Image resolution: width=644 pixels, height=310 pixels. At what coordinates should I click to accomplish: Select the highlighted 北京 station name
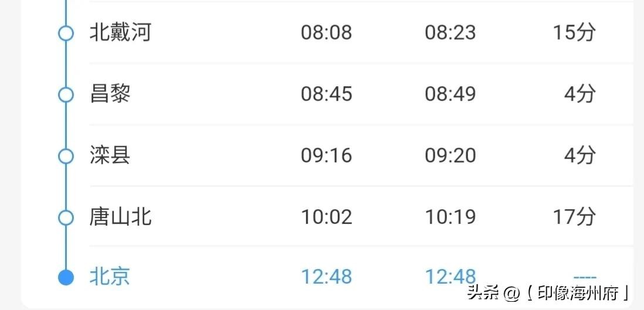(110, 277)
